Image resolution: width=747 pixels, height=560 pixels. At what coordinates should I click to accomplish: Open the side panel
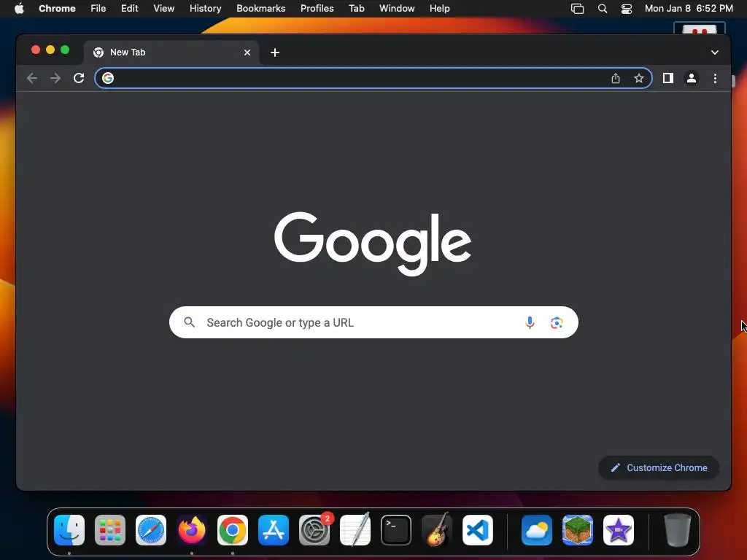click(x=668, y=78)
